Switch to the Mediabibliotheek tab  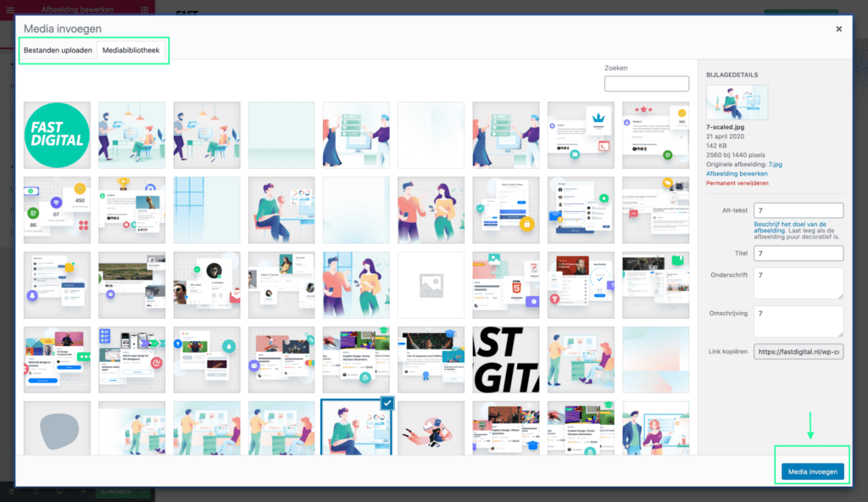tap(131, 51)
